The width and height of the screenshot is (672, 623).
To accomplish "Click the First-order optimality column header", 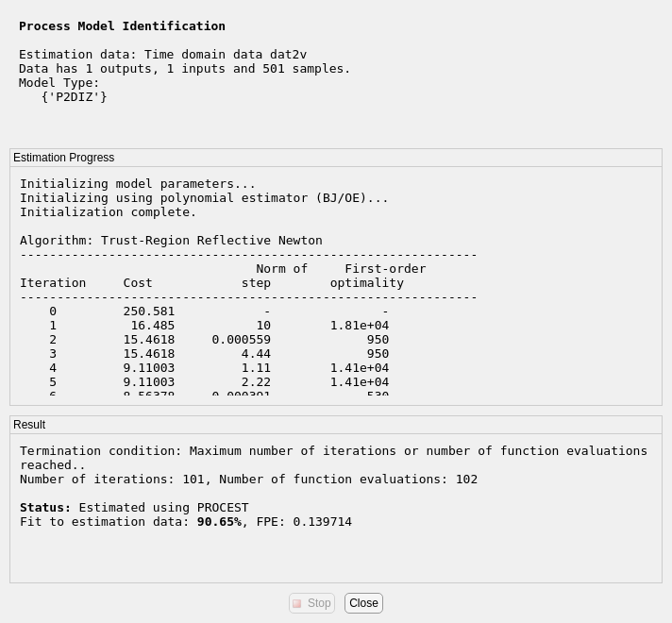I will pyautogui.click(x=378, y=276).
